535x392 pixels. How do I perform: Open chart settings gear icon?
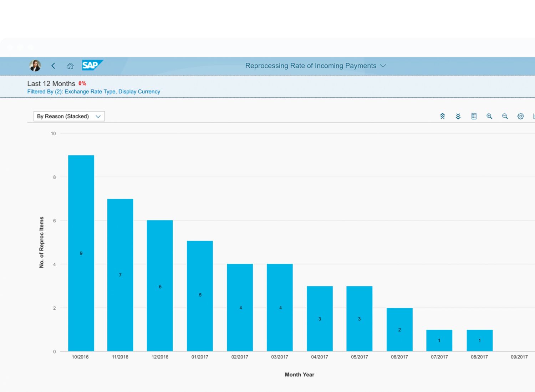click(x=520, y=116)
